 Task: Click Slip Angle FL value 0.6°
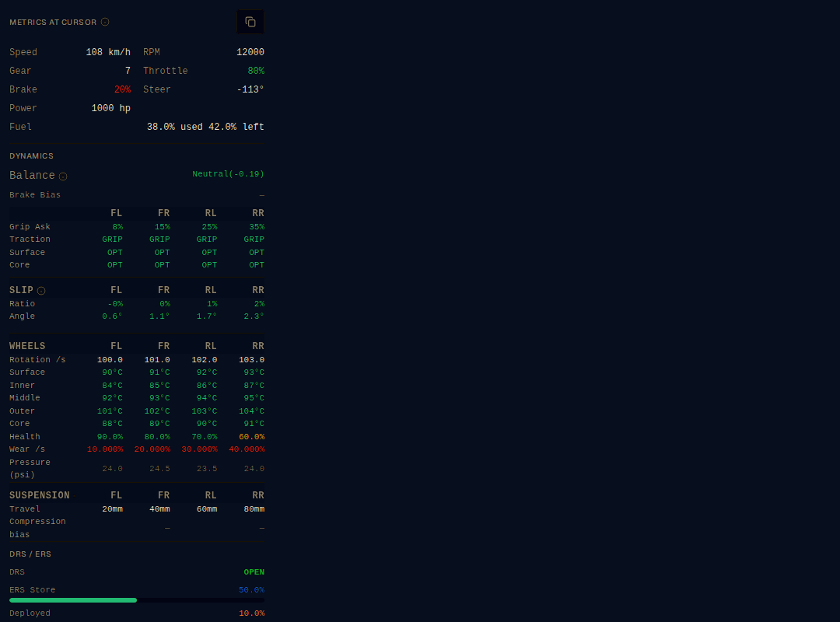tap(112, 316)
